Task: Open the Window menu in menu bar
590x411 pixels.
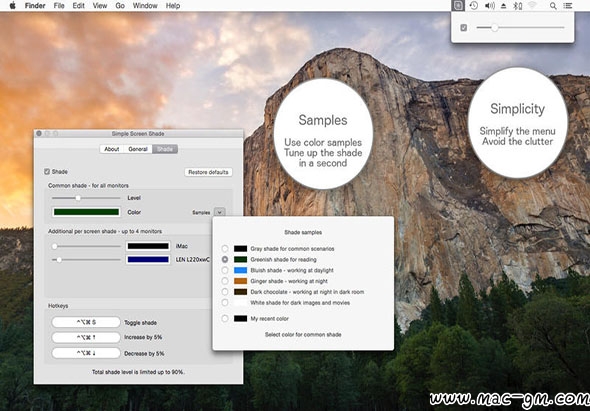Action: coord(145,6)
